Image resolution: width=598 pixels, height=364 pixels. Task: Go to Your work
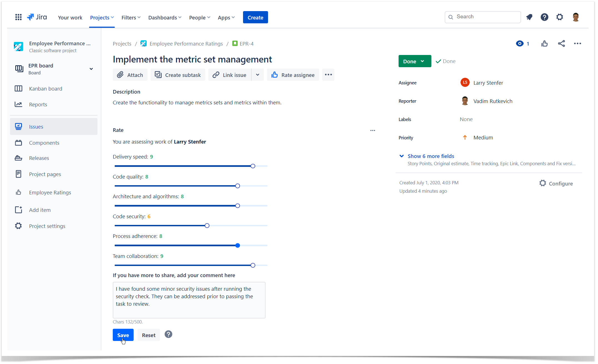[x=70, y=17]
